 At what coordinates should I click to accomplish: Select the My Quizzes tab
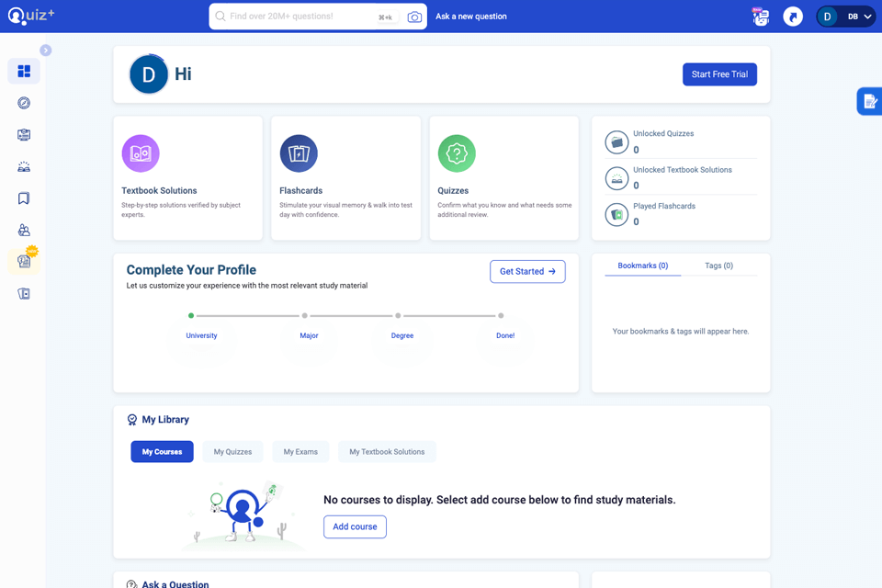232,452
